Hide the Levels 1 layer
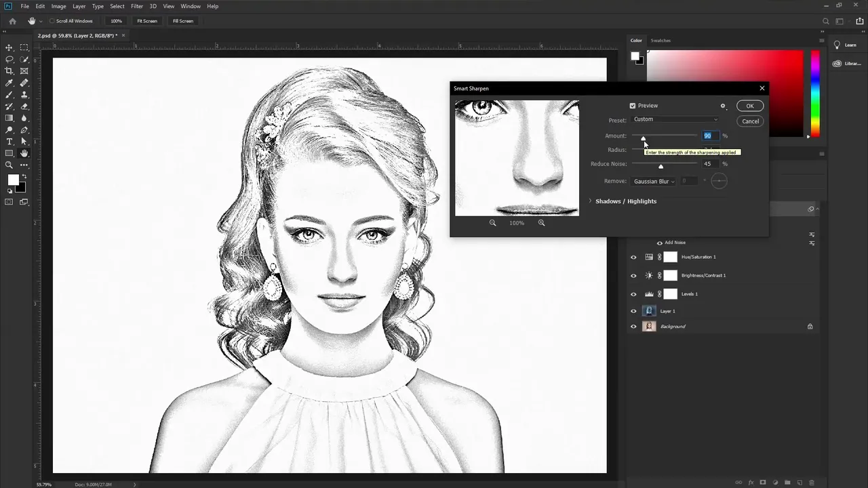This screenshot has width=868, height=488. 633,294
